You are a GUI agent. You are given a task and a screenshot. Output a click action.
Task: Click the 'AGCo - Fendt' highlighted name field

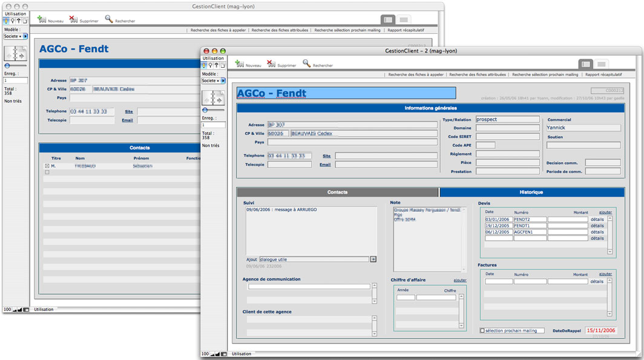346,93
